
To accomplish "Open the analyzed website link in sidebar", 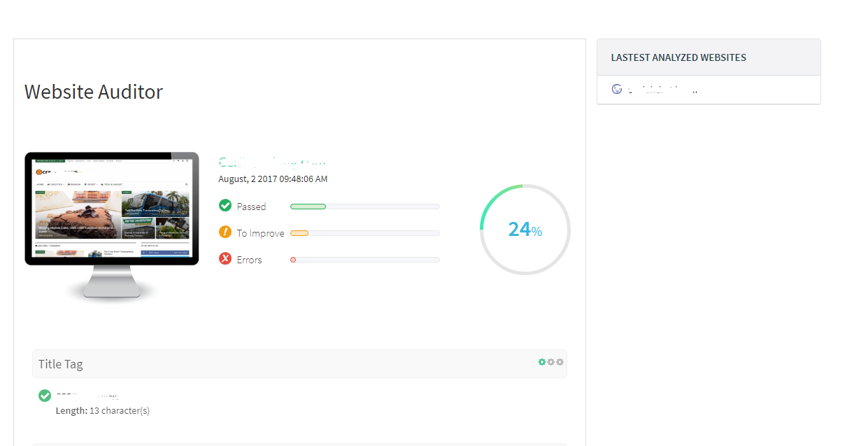I will 662,90.
